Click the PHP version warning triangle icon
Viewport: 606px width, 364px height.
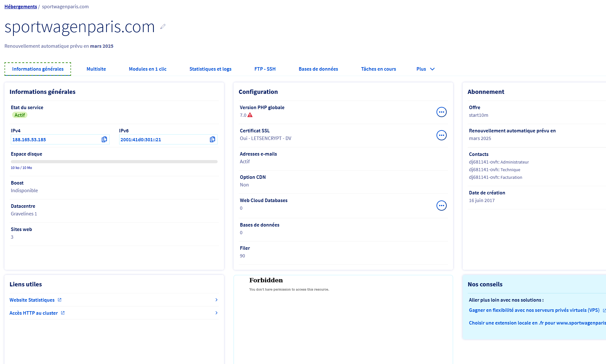click(250, 115)
